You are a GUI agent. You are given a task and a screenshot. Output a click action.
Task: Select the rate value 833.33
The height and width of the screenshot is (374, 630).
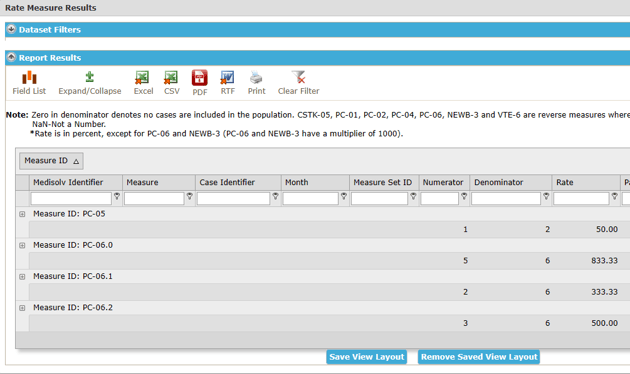coord(604,261)
